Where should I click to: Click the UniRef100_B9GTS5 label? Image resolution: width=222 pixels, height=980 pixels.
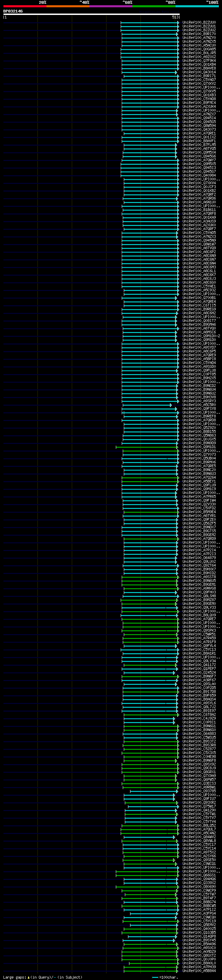point(199,531)
